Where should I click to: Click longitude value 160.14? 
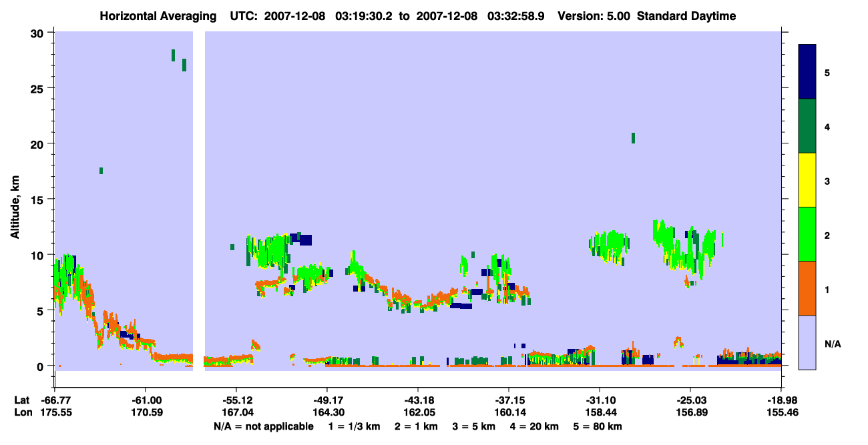[509, 412]
